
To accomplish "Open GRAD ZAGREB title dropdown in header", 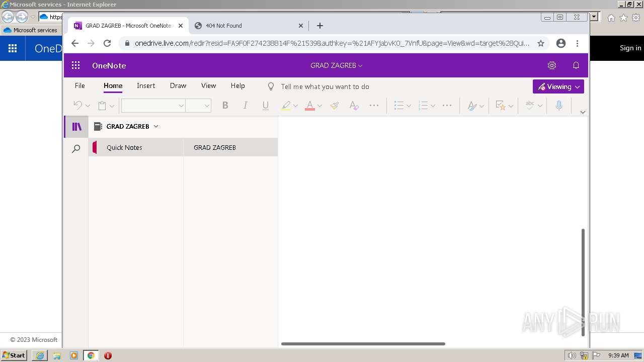I will click(336, 65).
